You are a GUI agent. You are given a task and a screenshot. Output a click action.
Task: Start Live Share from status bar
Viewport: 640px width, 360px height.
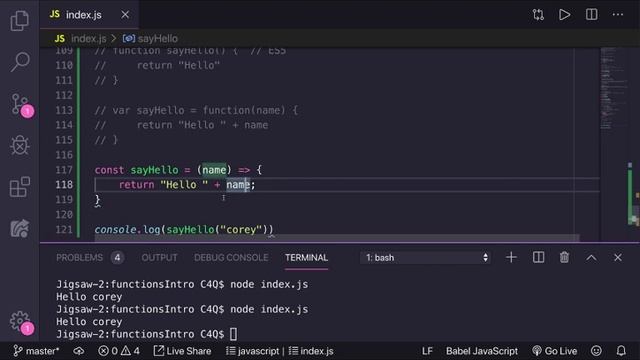tap(182, 351)
